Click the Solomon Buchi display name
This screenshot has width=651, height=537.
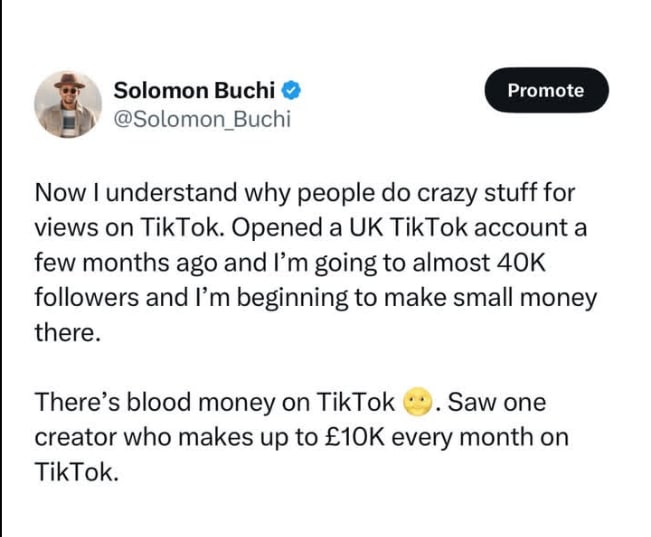click(x=194, y=89)
